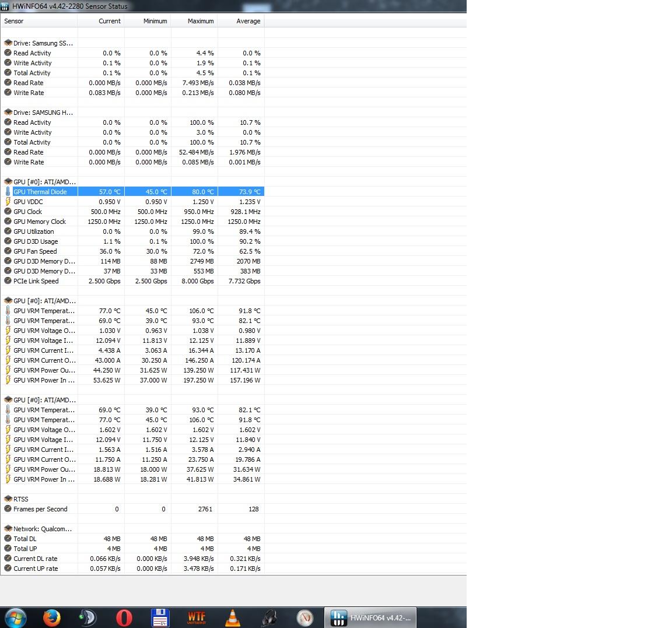Select the Frames per Second row label
This screenshot has width=672, height=628.
40,508
